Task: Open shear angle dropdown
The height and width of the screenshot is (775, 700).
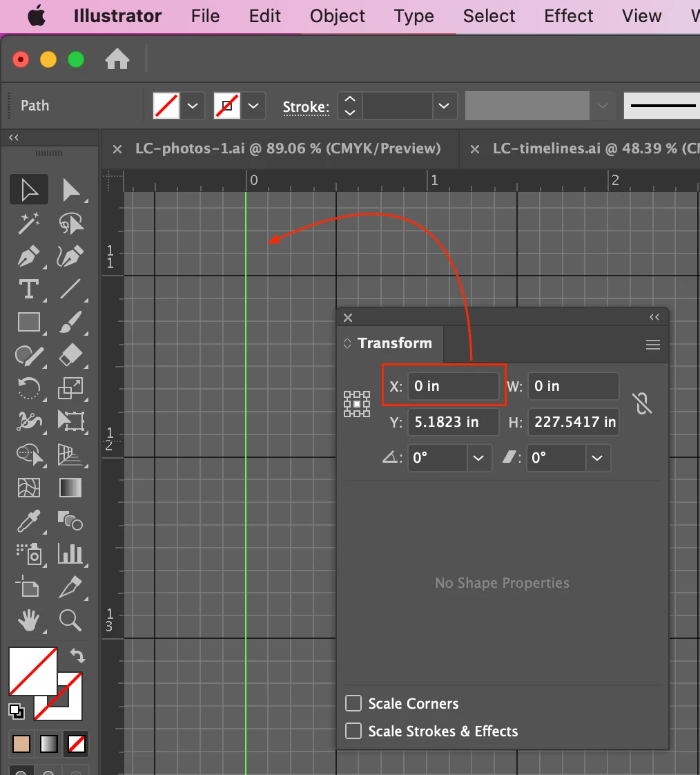Action: tap(597, 458)
